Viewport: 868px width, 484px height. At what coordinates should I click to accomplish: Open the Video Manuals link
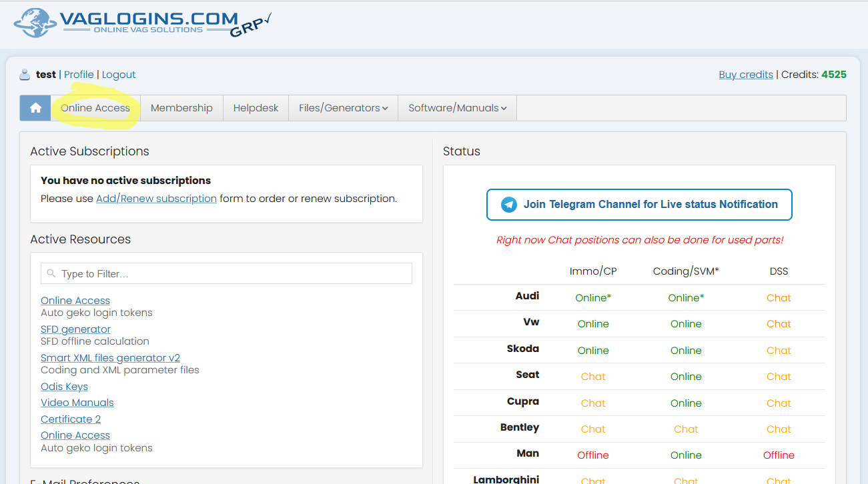point(77,403)
